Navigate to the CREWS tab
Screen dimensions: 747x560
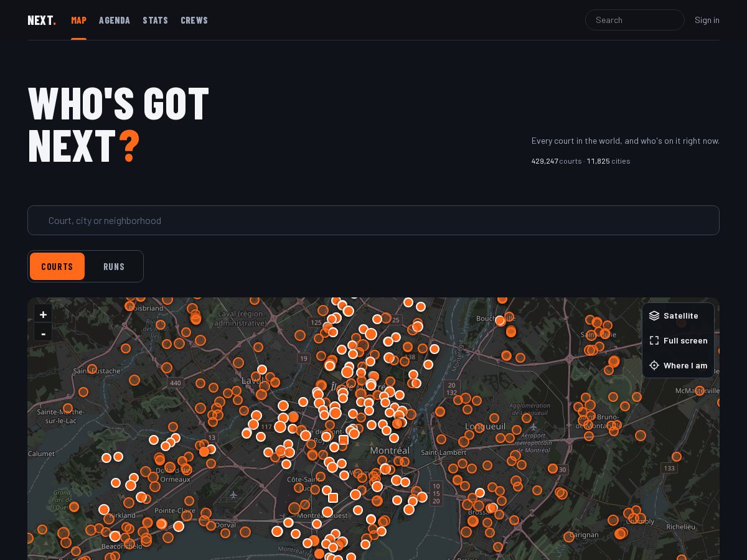coord(194,20)
